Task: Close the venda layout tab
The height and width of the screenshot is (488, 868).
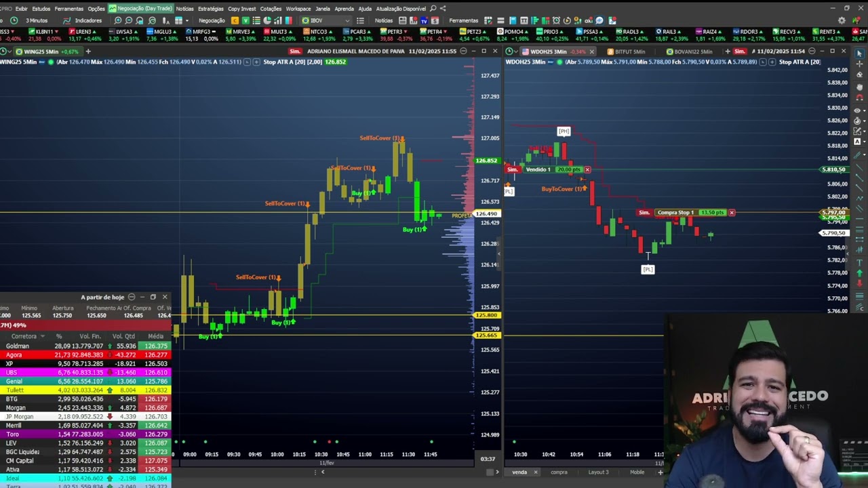Action: click(535, 472)
